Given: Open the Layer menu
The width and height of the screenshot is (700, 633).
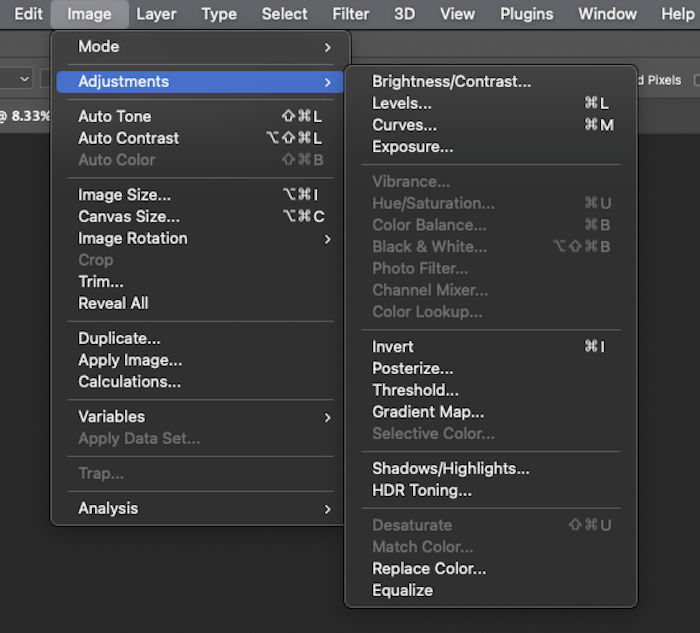Looking at the screenshot, I should [x=156, y=14].
